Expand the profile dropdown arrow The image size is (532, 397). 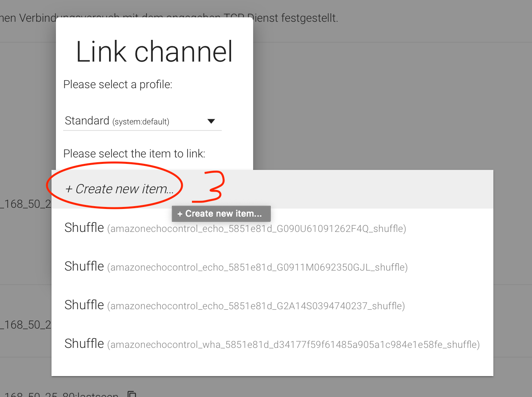point(211,121)
